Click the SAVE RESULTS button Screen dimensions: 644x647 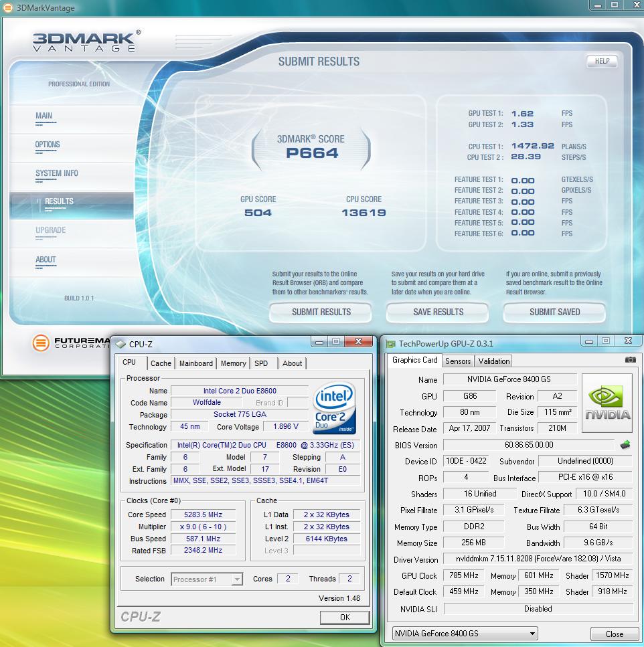coord(438,312)
